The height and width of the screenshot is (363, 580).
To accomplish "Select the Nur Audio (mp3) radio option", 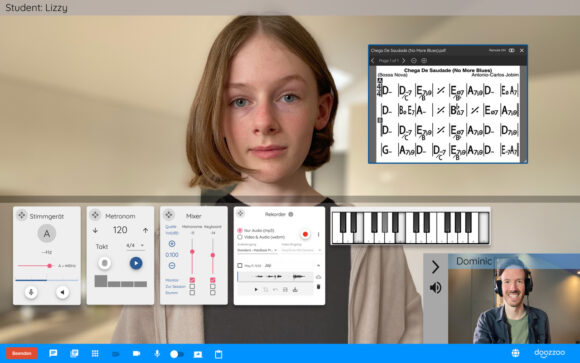I will pos(240,230).
